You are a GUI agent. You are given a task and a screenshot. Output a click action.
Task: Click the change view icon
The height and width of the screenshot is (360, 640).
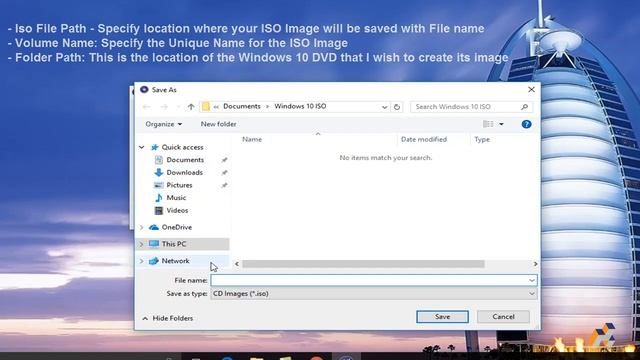coord(488,124)
